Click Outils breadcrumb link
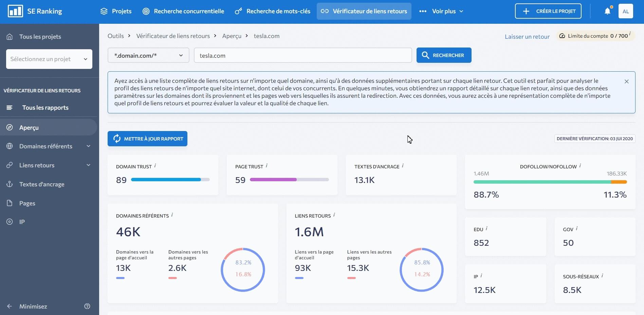This screenshot has height=315, width=644. coord(116,36)
